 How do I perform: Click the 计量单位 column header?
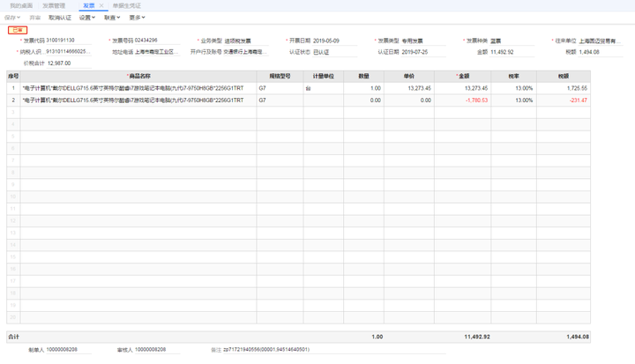[323, 76]
